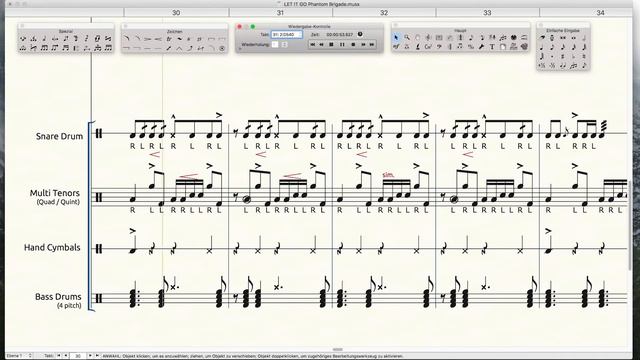The height and width of the screenshot is (360, 640).
Task: Select the Expression (mf) tool
Action: 396,47
